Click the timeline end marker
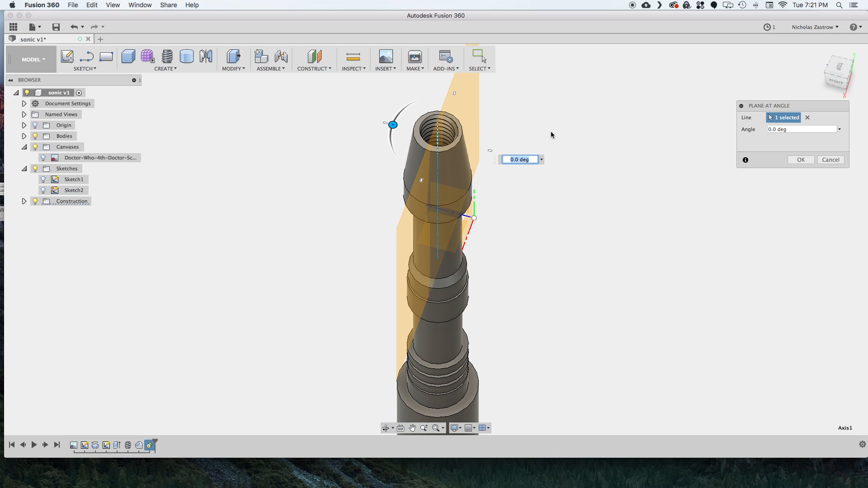Image resolution: width=868 pixels, height=488 pixels. coord(155,445)
